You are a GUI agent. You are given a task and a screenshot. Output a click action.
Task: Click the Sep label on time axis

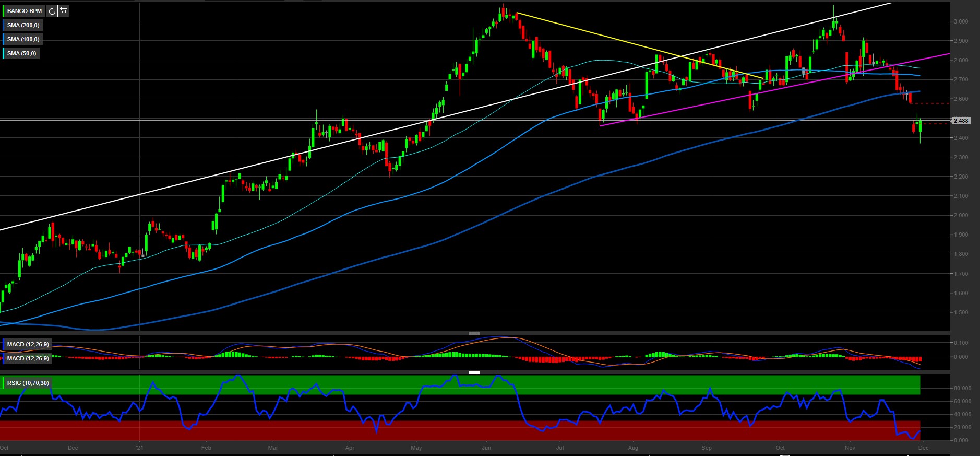point(707,448)
